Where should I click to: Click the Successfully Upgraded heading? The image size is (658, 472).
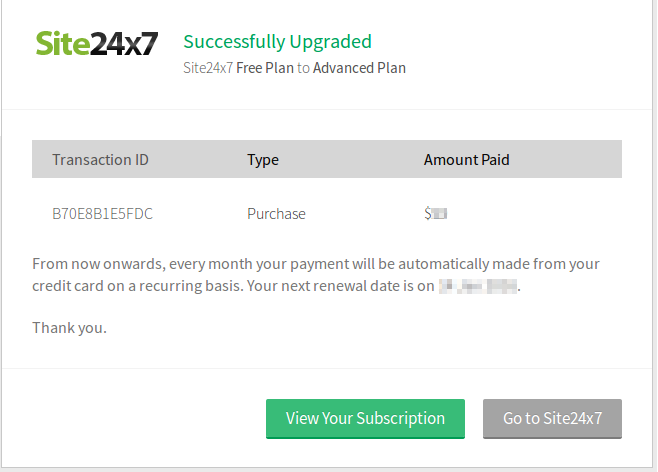pos(277,42)
